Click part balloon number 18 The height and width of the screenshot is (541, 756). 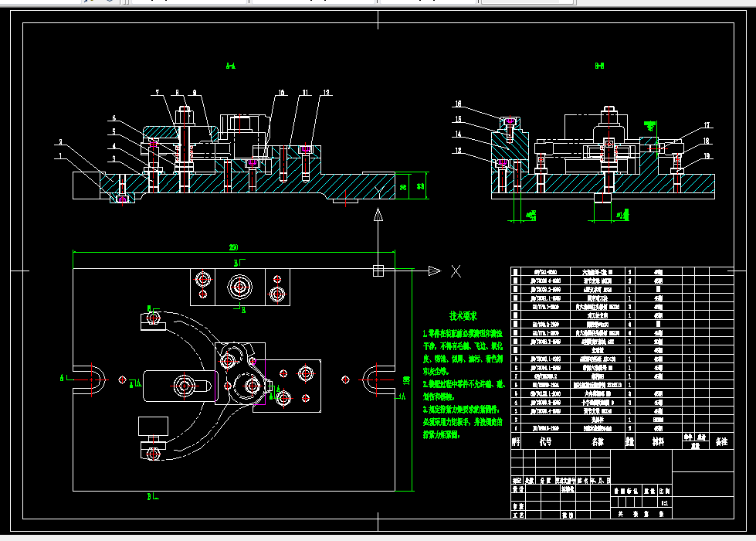pos(707,141)
